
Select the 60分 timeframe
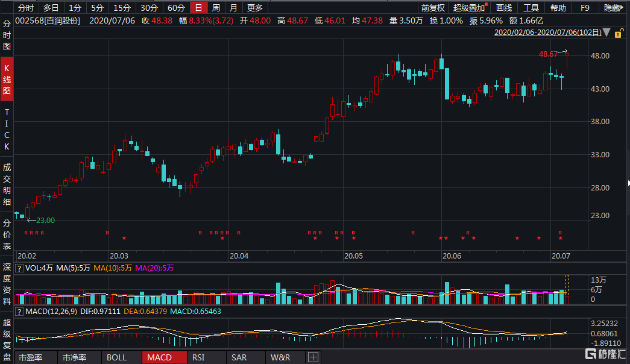[176, 8]
